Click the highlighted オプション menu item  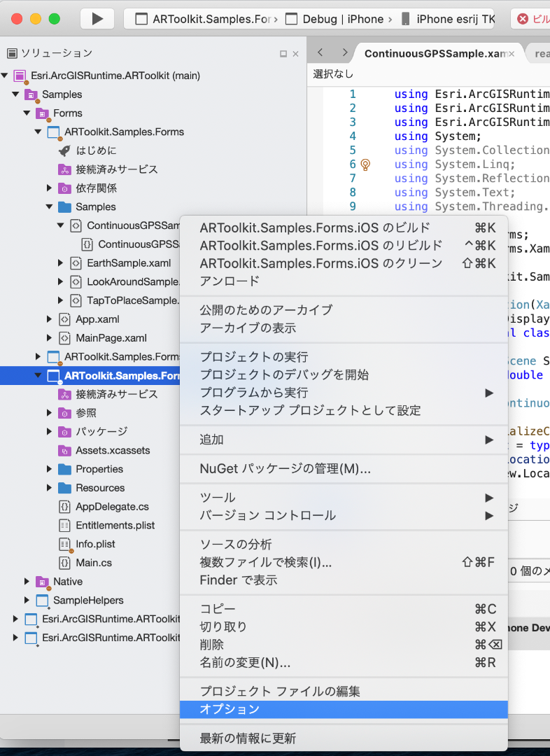344,709
